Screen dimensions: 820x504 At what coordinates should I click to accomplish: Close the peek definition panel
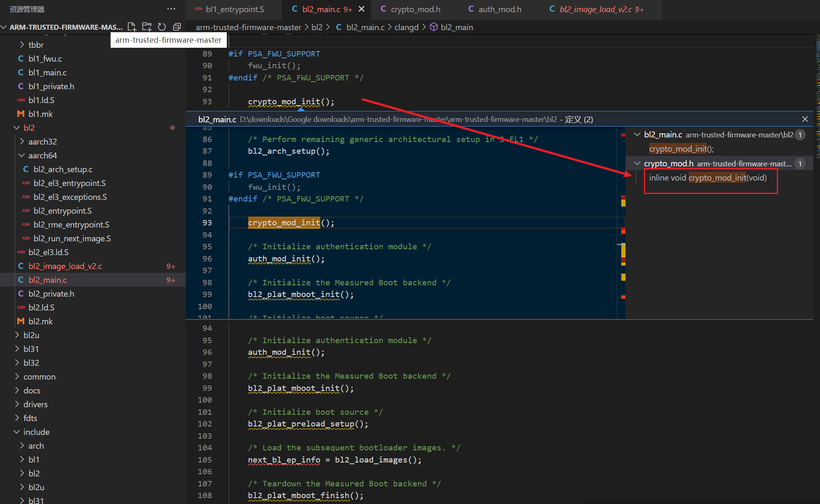coord(805,119)
